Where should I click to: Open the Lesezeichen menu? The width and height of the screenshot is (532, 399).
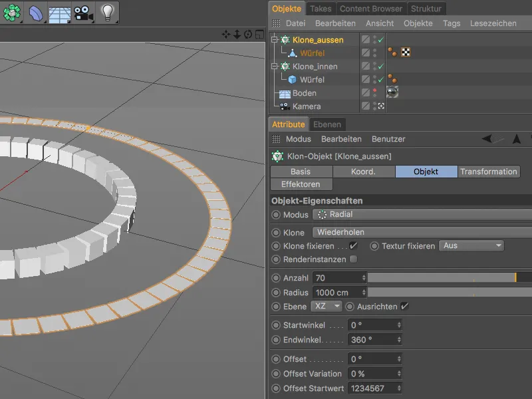point(493,23)
